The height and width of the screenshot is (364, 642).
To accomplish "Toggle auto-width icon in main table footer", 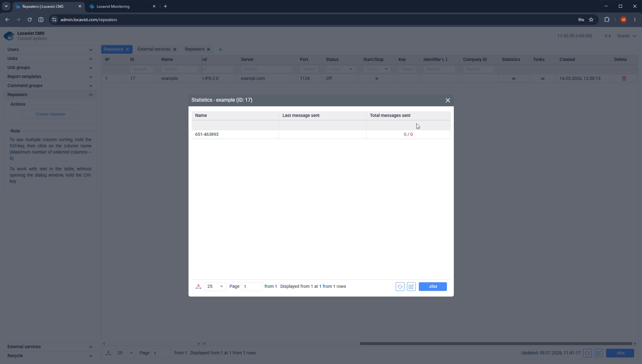I will click(x=108, y=353).
